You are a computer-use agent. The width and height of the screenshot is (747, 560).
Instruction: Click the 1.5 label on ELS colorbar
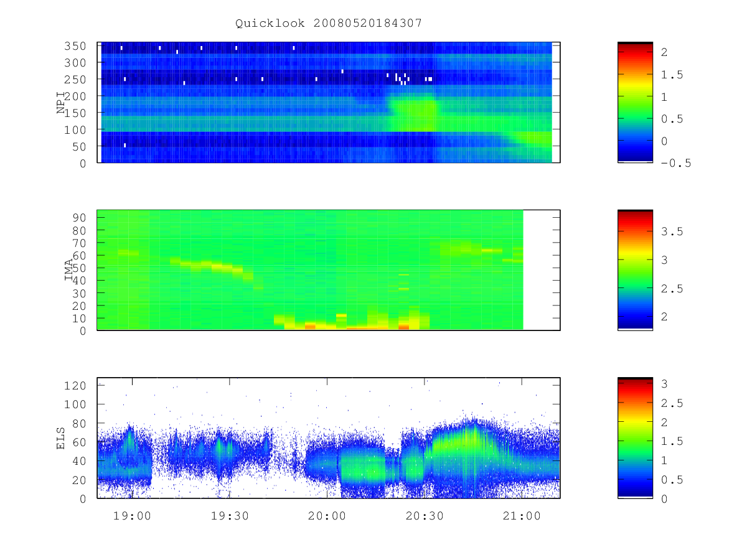click(671, 441)
